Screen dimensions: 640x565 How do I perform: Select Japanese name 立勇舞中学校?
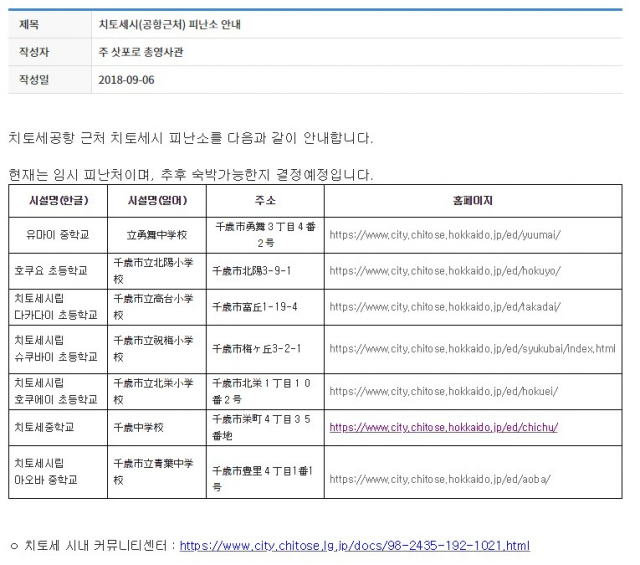click(x=157, y=235)
